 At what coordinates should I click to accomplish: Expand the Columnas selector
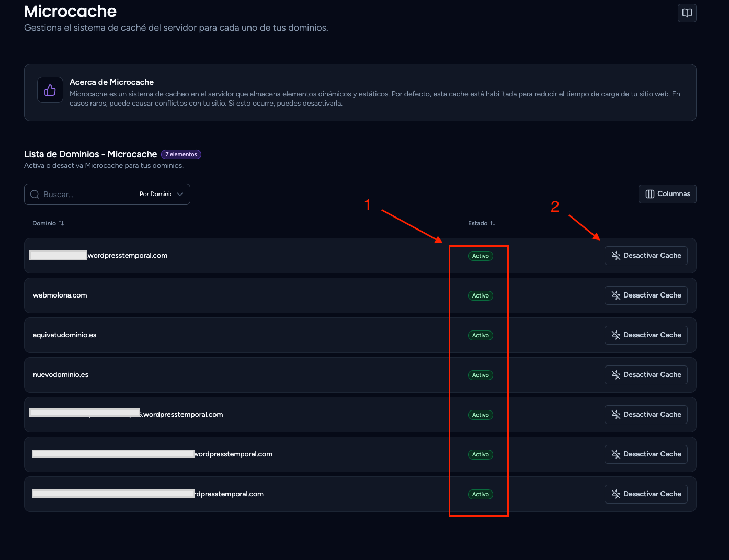[x=667, y=194]
